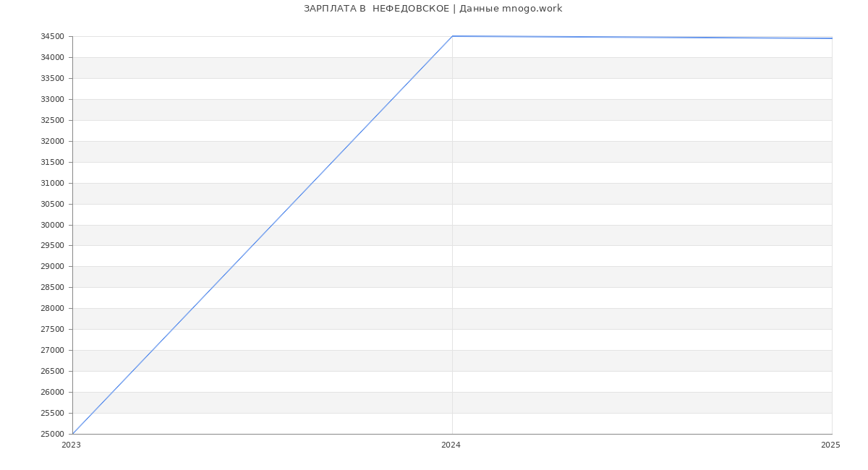Click the 30500 y-axis value
Screen dimensions: 868x470
point(52,205)
